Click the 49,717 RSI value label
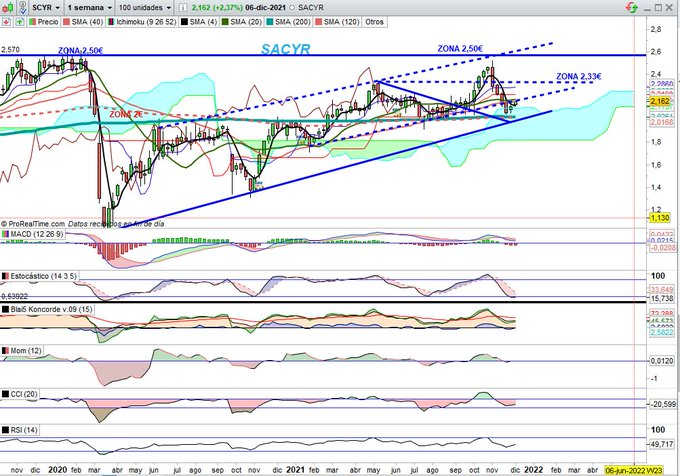The height and width of the screenshot is (476, 680). pyautogui.click(x=662, y=444)
